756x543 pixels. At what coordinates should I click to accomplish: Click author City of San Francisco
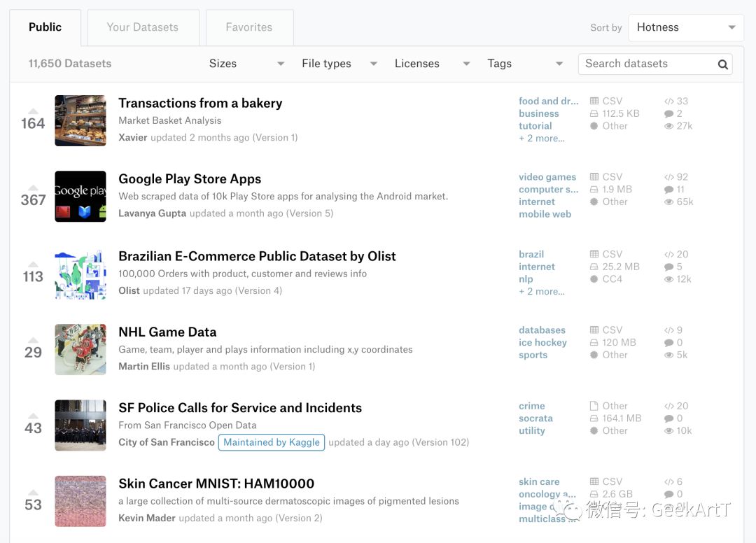tap(167, 442)
